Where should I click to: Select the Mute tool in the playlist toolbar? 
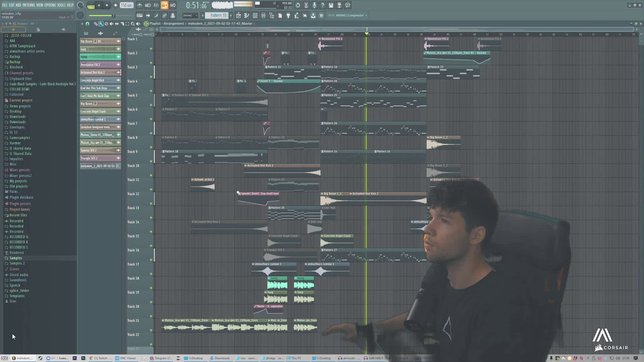point(112,23)
